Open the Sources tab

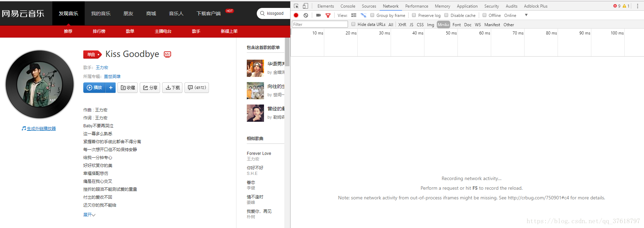(369, 6)
